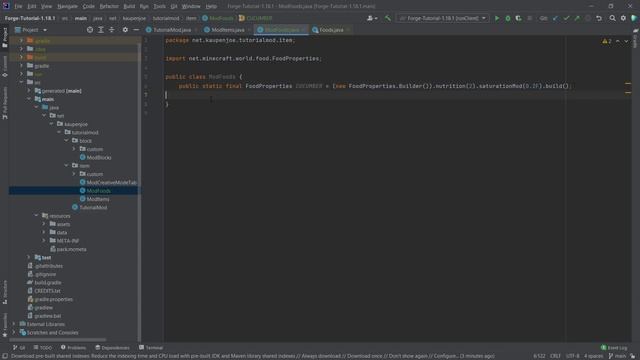
Task: Expand the generated [main] folder
Action: 29,91
